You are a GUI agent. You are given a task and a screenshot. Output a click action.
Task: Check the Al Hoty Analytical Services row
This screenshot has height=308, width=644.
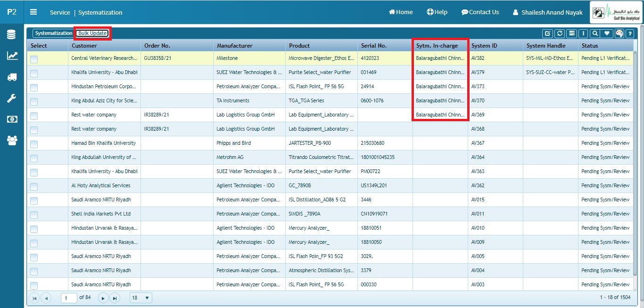coord(34,186)
